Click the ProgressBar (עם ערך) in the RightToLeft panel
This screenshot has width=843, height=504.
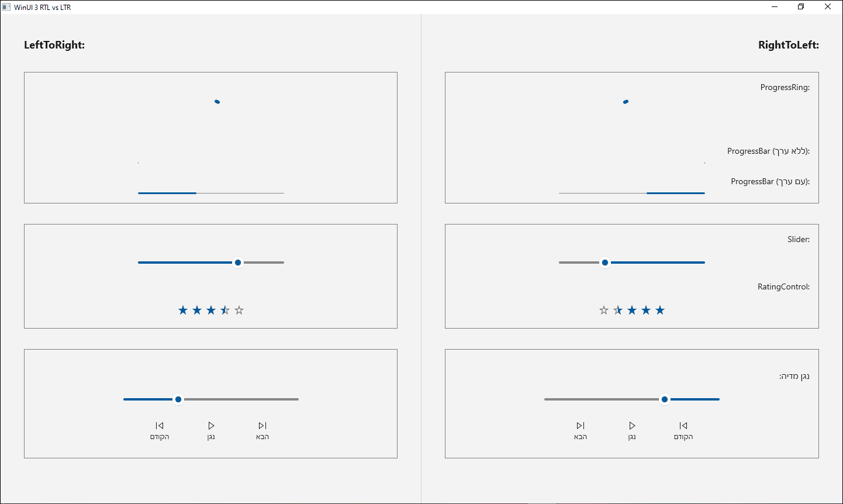tap(675, 192)
